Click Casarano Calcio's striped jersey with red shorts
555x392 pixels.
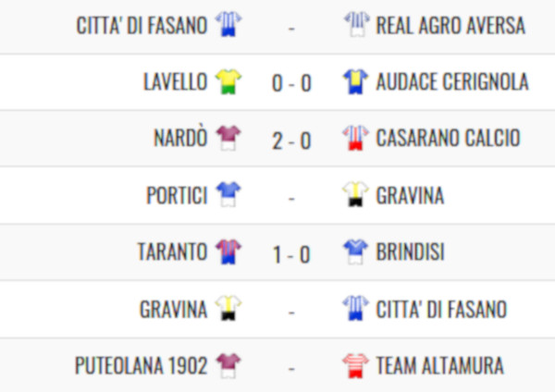click(356, 138)
